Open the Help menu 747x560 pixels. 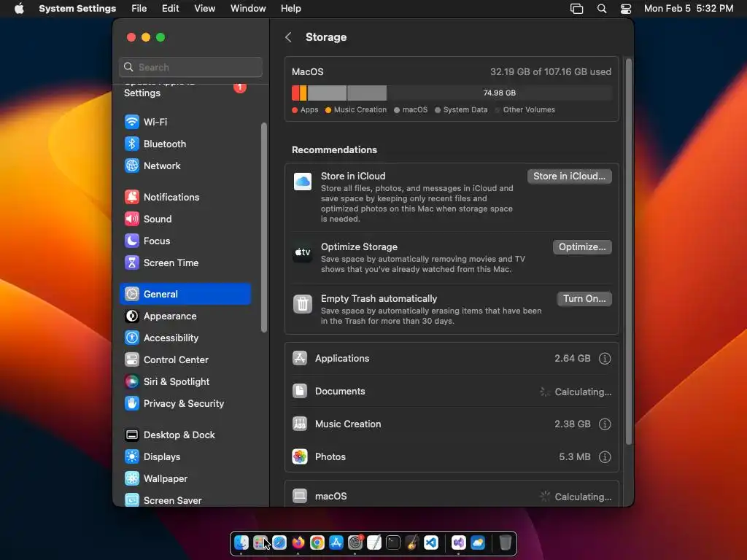[290, 9]
